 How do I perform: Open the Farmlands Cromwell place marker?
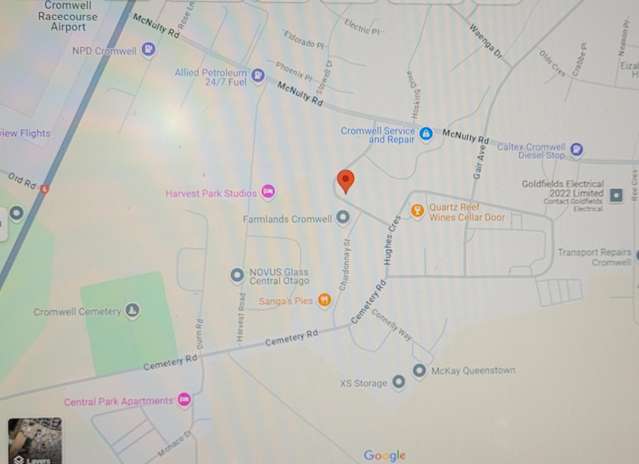[x=343, y=217]
